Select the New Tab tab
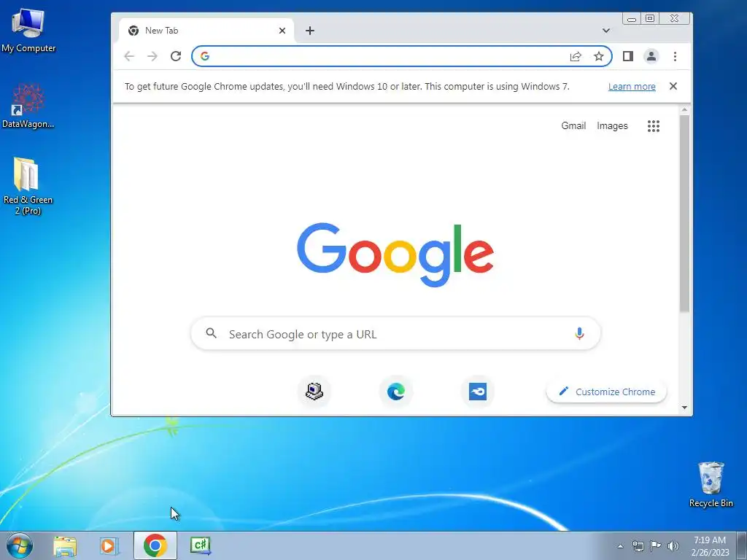747x560 pixels. pos(206,31)
